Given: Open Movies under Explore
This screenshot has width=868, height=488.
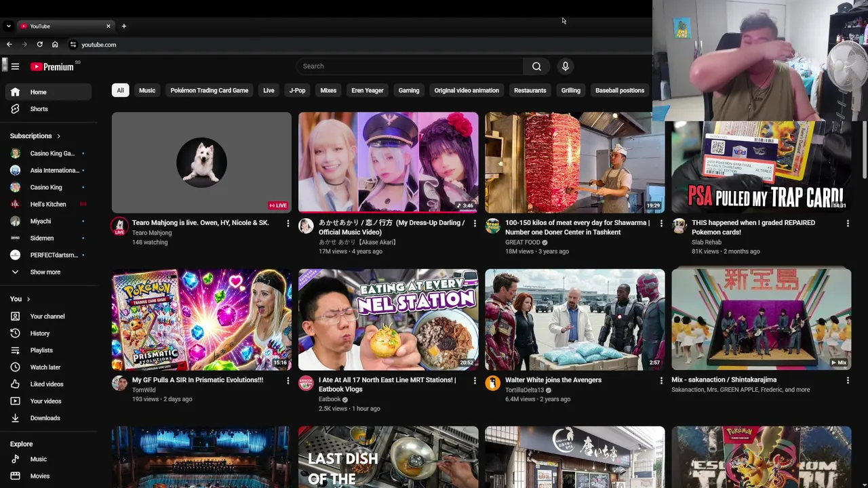Looking at the screenshot, I should click(x=47, y=476).
